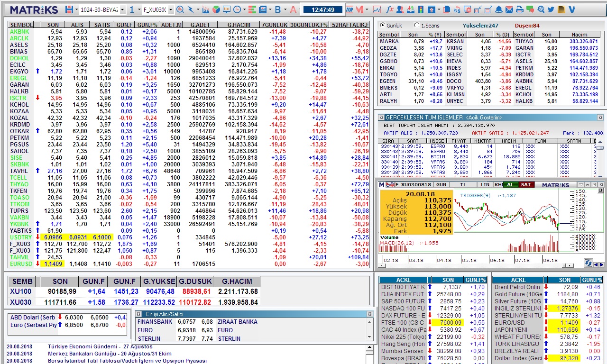Click the Acik Gosterim link in title
The height and width of the screenshot is (364, 607).
pos(483,117)
